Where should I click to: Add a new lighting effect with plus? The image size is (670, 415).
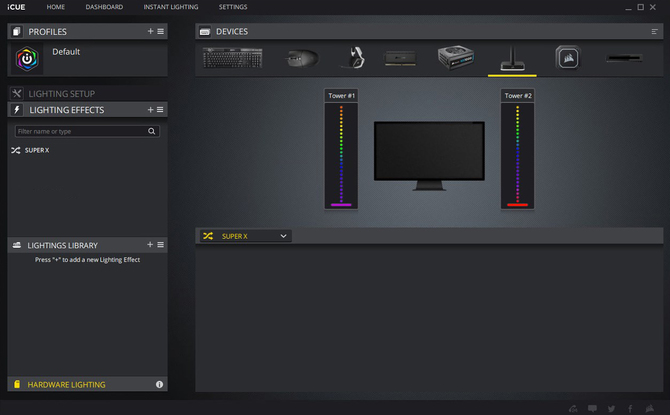[150, 110]
